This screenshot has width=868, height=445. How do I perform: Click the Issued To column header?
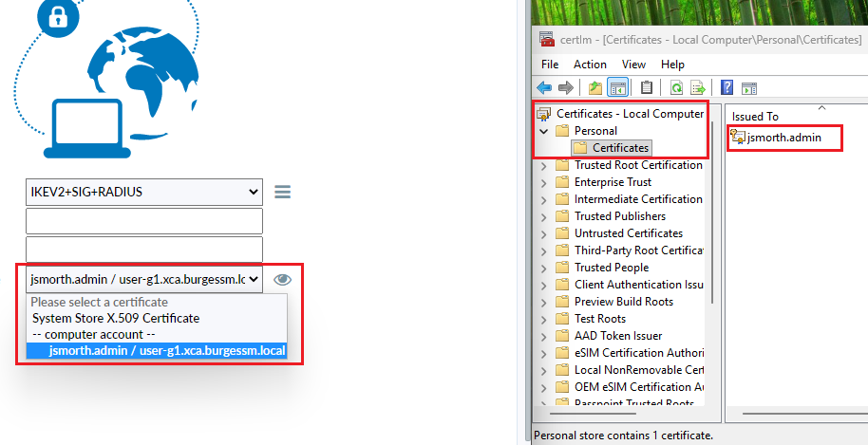pyautogui.click(x=755, y=117)
